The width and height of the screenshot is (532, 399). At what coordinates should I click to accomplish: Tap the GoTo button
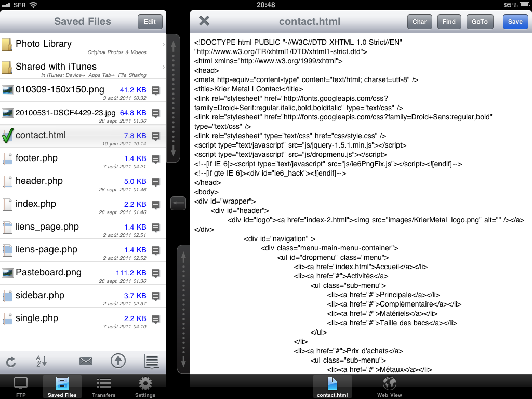click(480, 22)
